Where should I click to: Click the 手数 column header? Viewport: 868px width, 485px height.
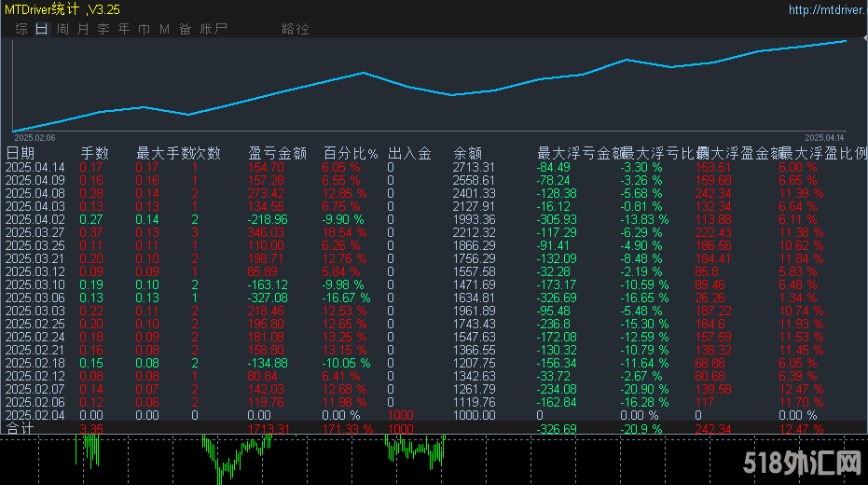coord(95,153)
